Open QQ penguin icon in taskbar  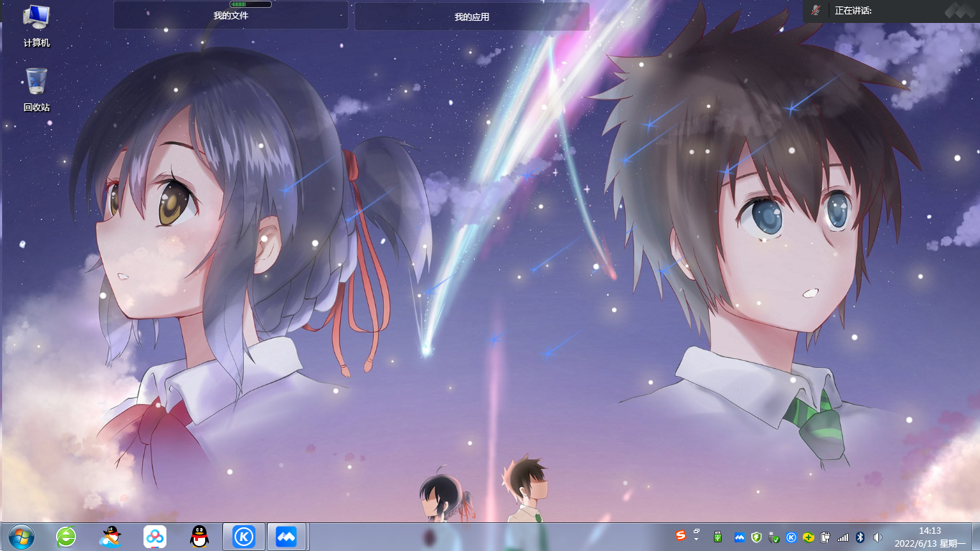point(199,537)
